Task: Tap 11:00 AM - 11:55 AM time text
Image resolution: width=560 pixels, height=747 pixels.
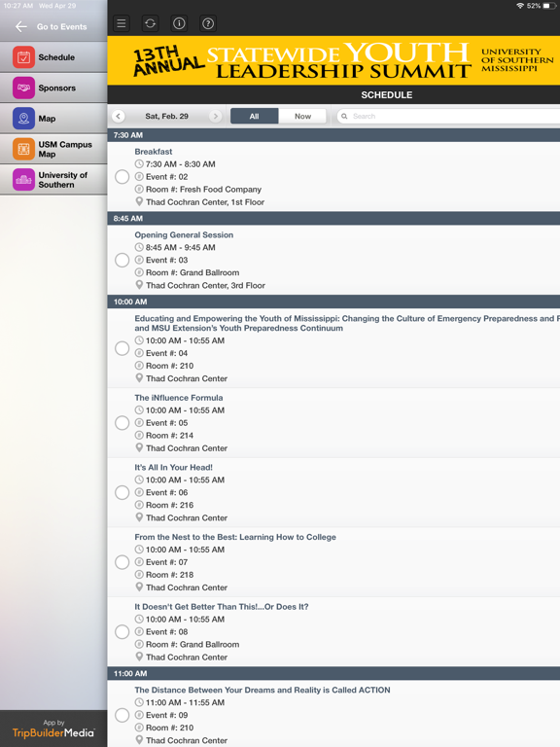Action: tap(186, 702)
